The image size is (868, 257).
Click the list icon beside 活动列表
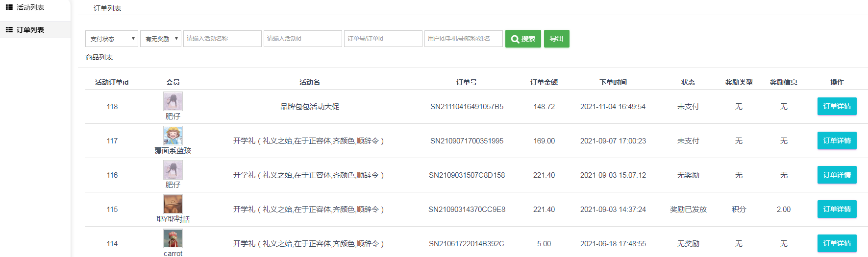pyautogui.click(x=9, y=7)
